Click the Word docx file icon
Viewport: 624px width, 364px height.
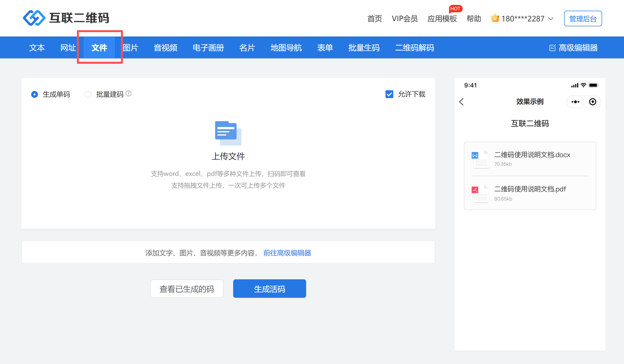[481, 159]
